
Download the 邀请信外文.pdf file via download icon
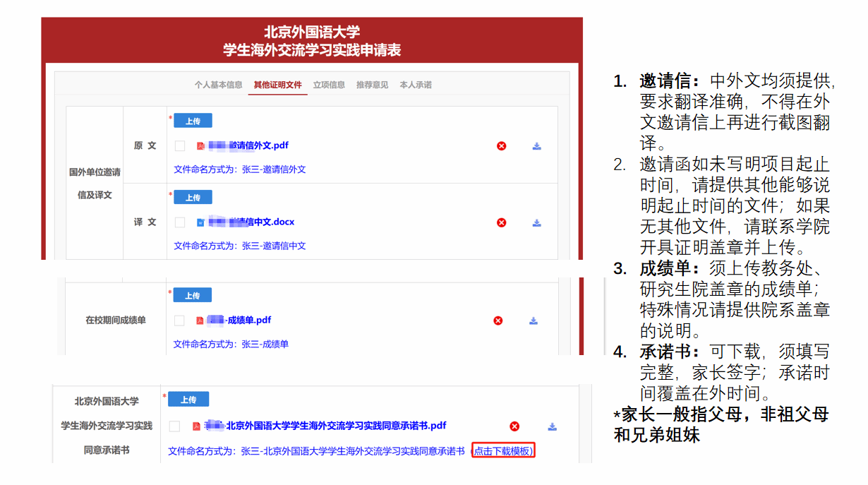[x=536, y=146]
